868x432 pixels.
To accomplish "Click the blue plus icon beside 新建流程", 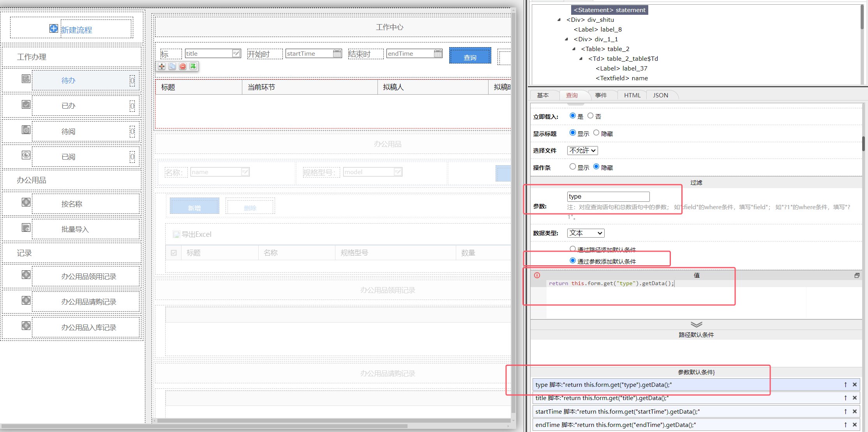I will (x=54, y=28).
